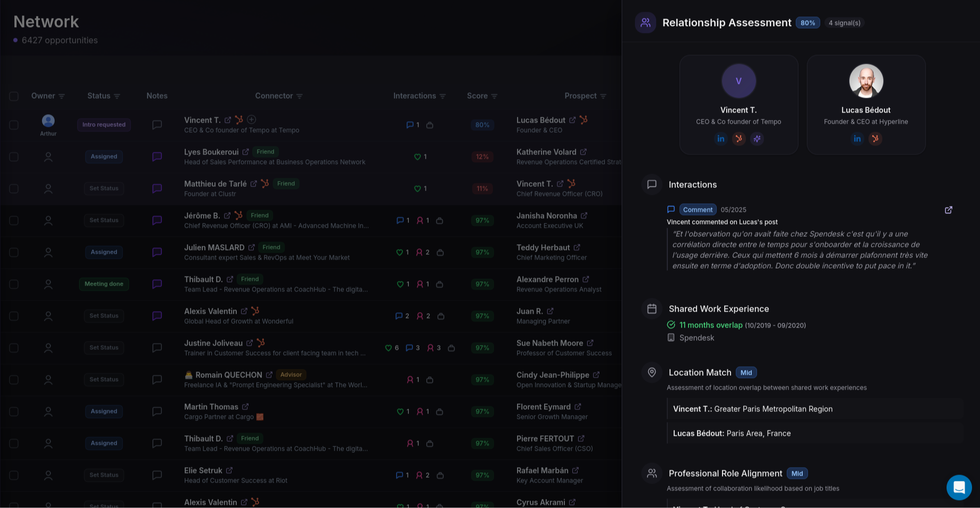The image size is (980, 508).
Task: Open the Status column filter
Action: (117, 96)
